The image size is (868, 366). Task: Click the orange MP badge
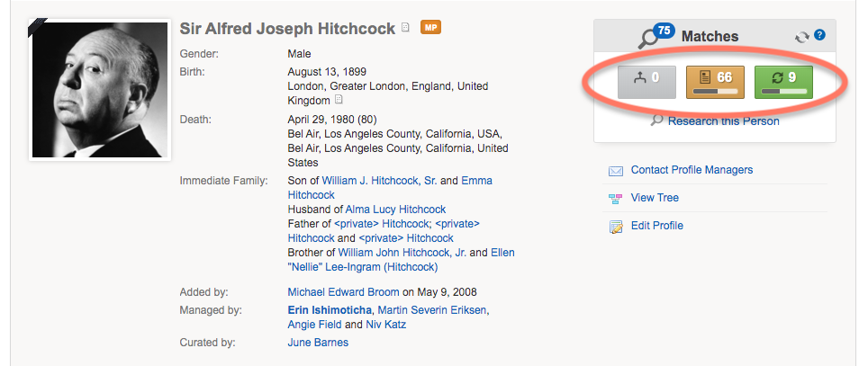click(x=430, y=27)
